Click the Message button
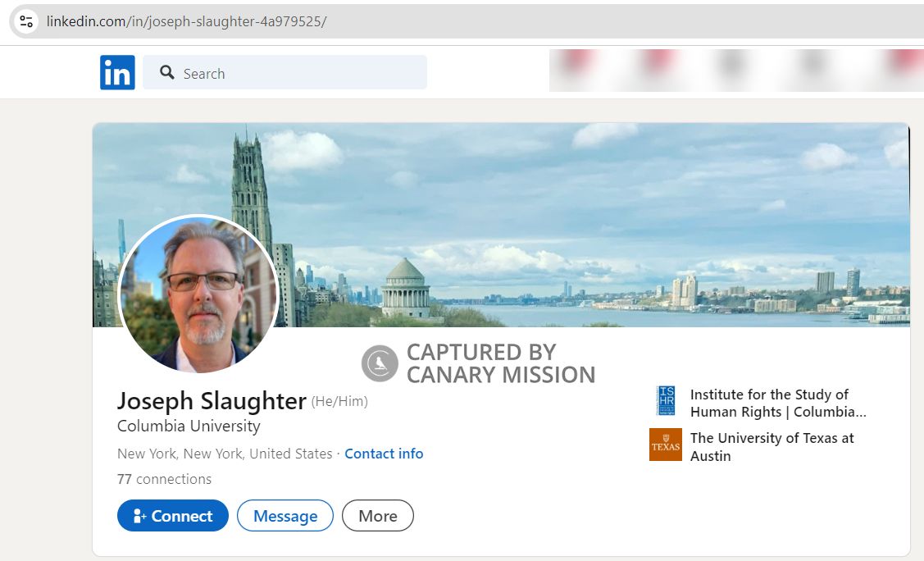Screen dimensions: 924x561 pos(284,516)
